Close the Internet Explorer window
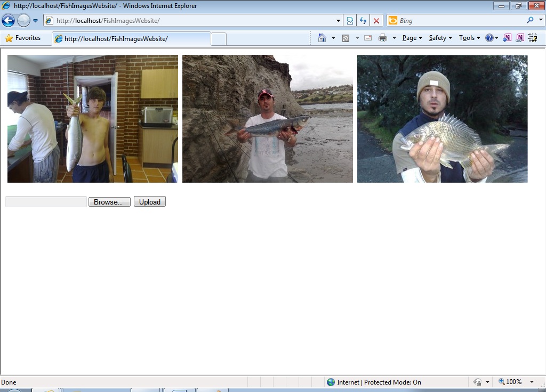This screenshot has width=546, height=392. 536,5
